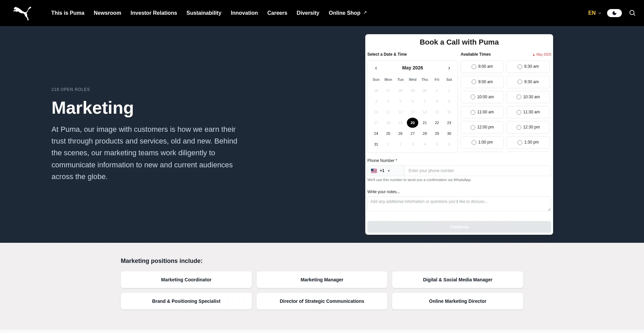Open the site search magnifier icon

click(632, 13)
